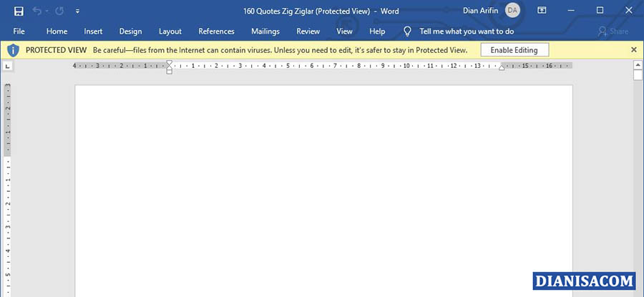Click the Save icon in title bar
The width and height of the screenshot is (644, 297).
(x=19, y=11)
